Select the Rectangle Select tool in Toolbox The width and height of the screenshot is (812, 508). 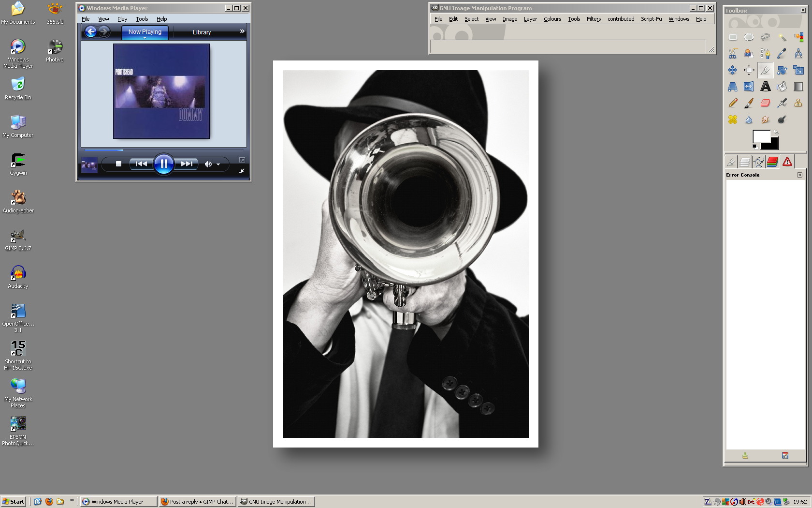(x=733, y=37)
